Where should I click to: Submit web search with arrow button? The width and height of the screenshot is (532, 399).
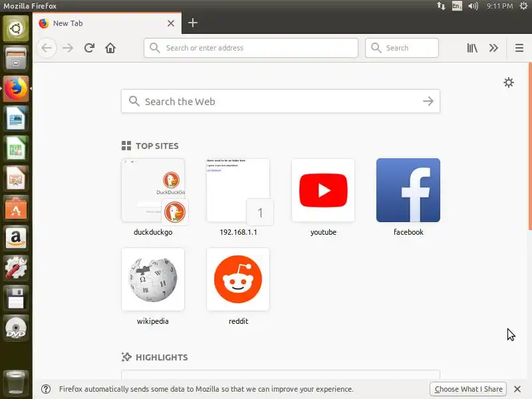428,101
